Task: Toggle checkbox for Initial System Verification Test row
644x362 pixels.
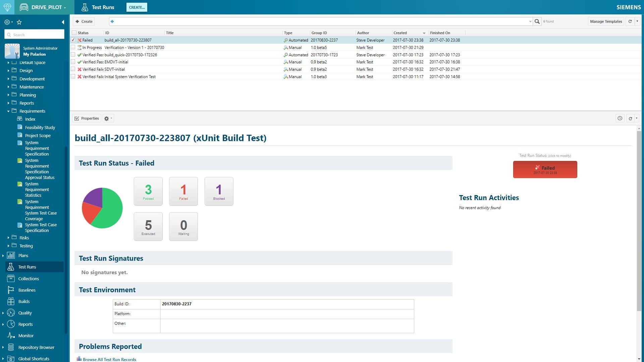Action: tap(73, 76)
